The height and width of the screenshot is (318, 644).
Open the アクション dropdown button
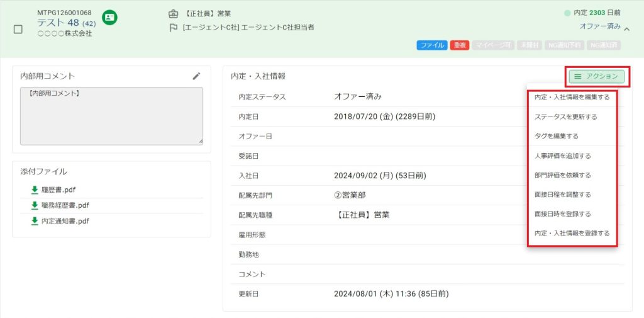click(597, 76)
